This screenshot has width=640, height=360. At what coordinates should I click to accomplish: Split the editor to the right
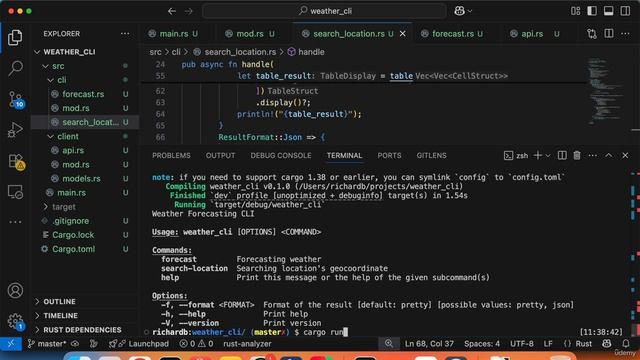pyautogui.click(x=609, y=34)
